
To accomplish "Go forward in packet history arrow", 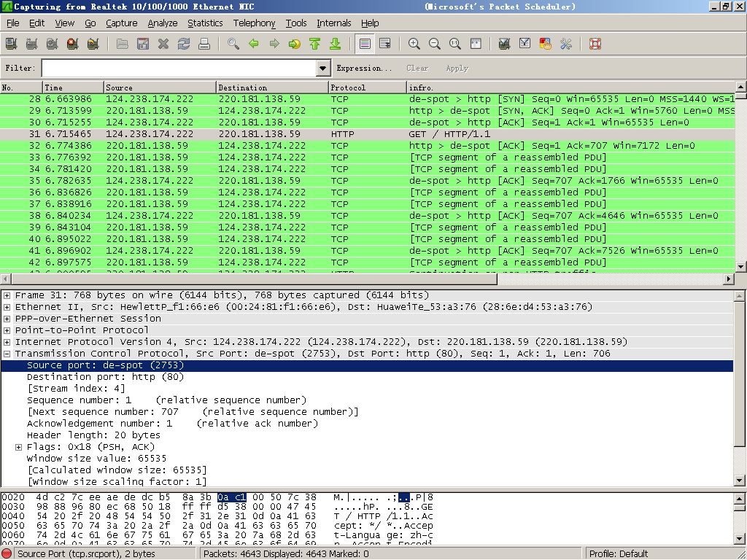I will tap(274, 44).
